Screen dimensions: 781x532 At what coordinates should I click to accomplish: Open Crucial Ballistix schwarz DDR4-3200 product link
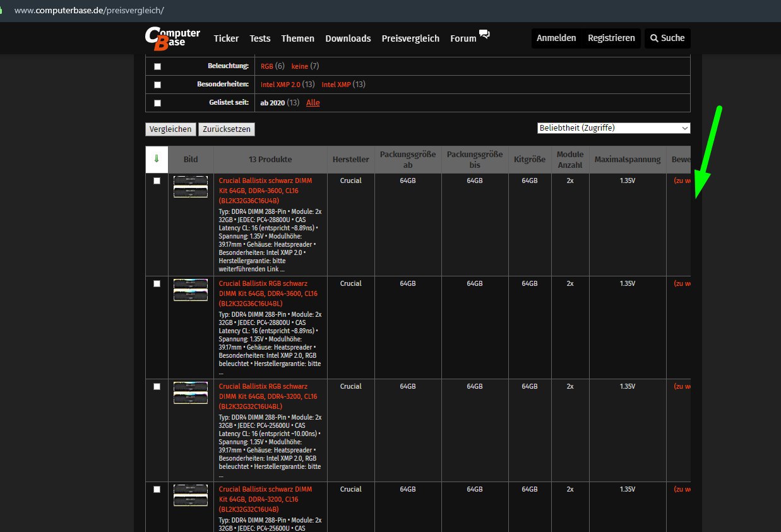point(265,499)
